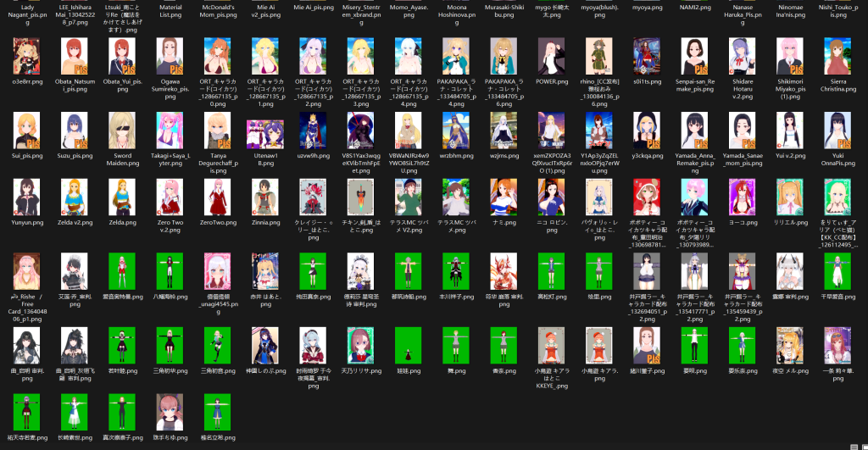Viewport: 868px width, 450px height.
Task: Select the ZeroTwo.png character card
Action: tap(219, 197)
